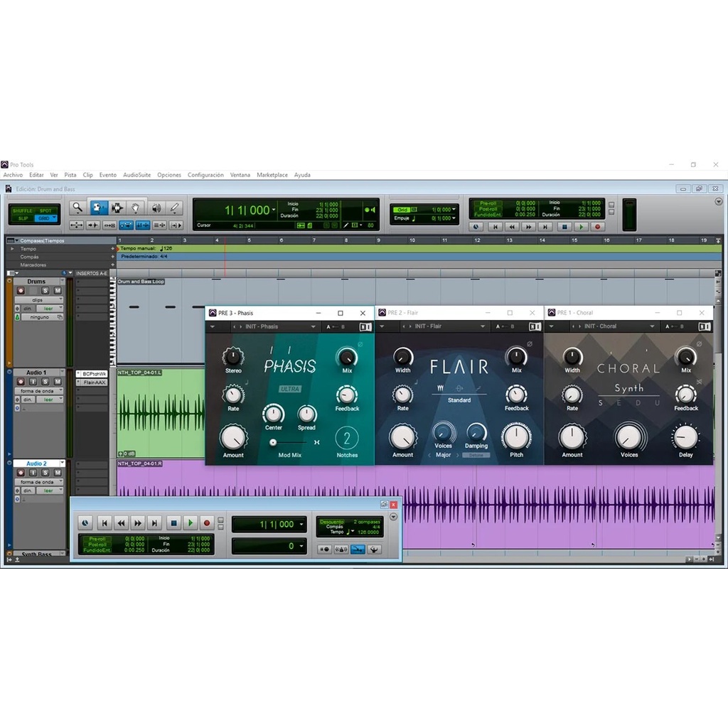This screenshot has width=728, height=728.
Task: Click tempo conductor icon in floating Transport
Action: (374, 550)
